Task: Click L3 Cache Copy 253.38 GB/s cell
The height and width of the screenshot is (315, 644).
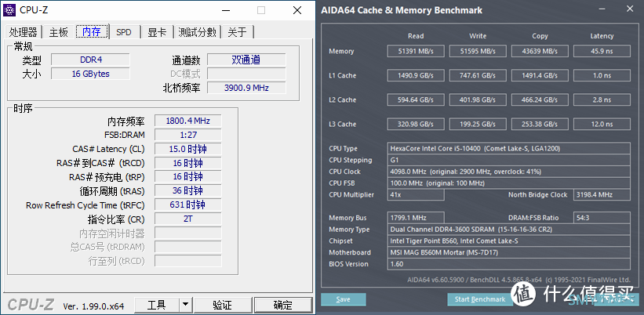Action: (540, 124)
